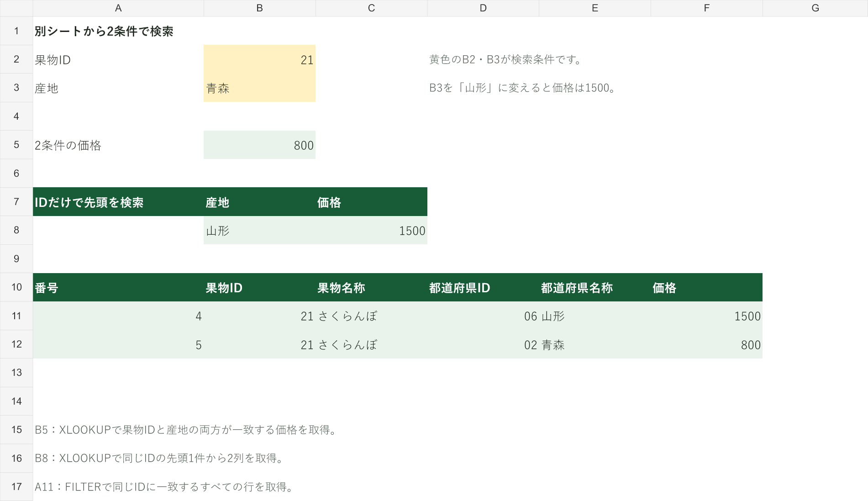Select column G header
Image resolution: width=868 pixels, height=501 pixels.
click(815, 8)
